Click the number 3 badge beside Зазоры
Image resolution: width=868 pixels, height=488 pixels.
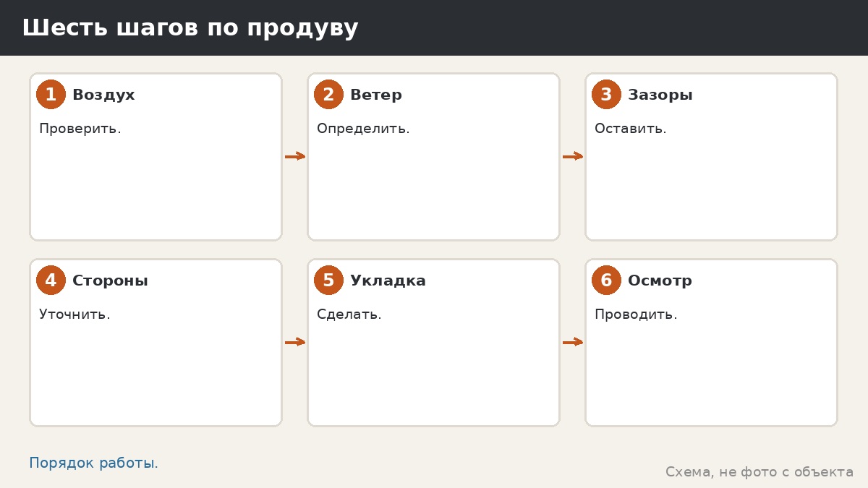606,95
